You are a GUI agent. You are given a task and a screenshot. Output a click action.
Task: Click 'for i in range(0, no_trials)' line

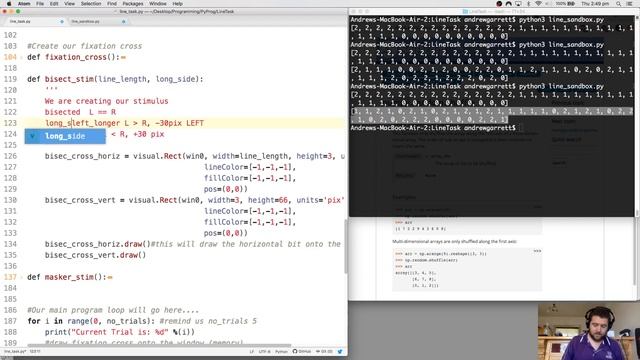[x=142, y=321]
